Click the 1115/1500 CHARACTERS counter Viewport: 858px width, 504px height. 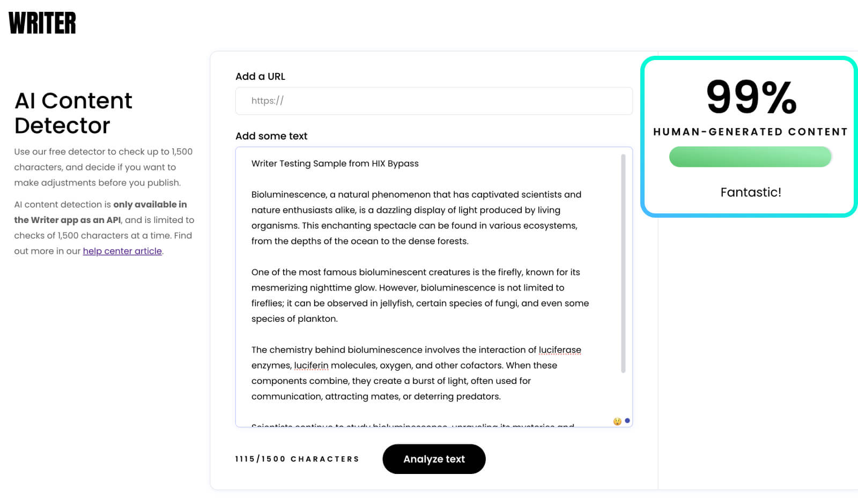tap(297, 458)
